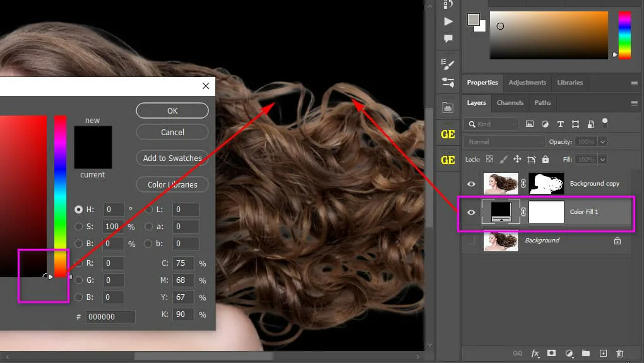The height and width of the screenshot is (363, 644).
Task: Filter layers by adjustment layer type
Action: (545, 124)
